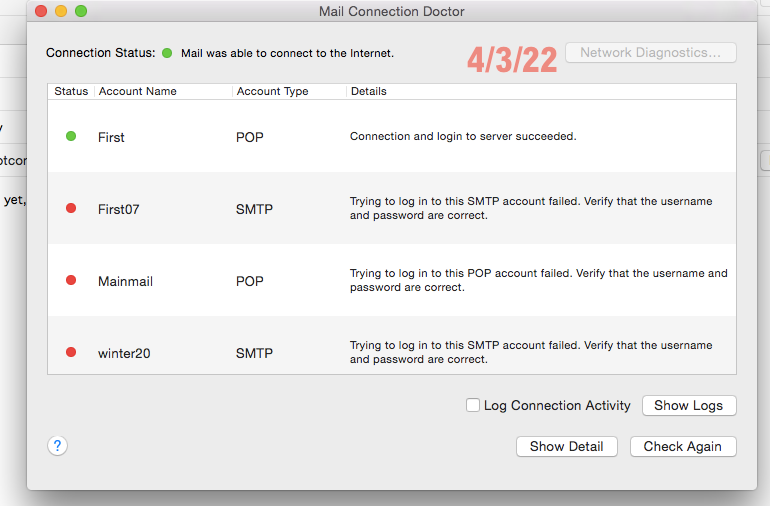Click green status dot for First account
Image resolution: width=770 pixels, height=506 pixels.
(x=71, y=136)
